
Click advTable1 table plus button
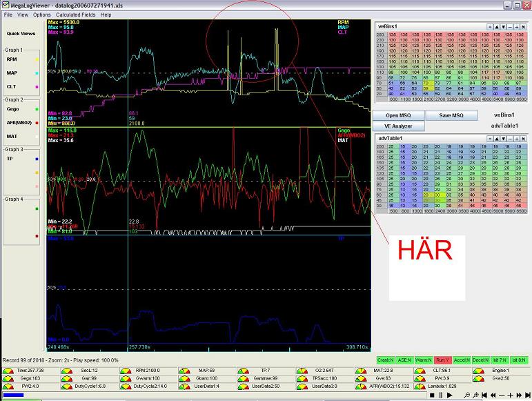(517, 139)
